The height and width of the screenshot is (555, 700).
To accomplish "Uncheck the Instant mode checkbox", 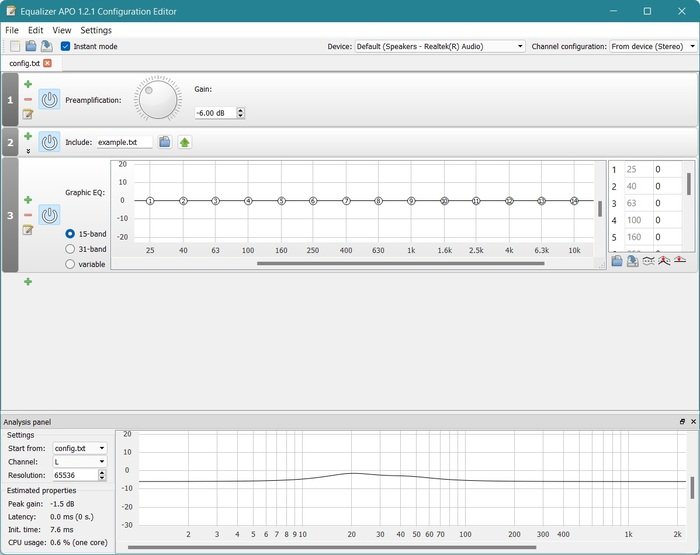I will [66, 46].
